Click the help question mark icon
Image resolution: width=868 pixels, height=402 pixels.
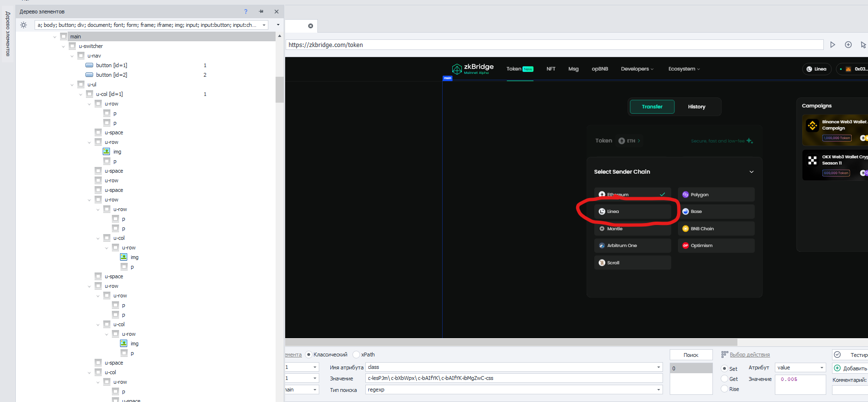[x=246, y=12]
